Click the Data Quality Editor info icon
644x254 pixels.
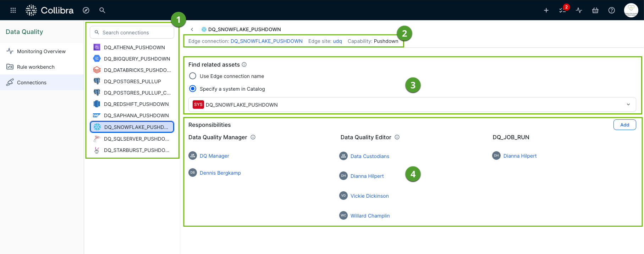pyautogui.click(x=397, y=137)
